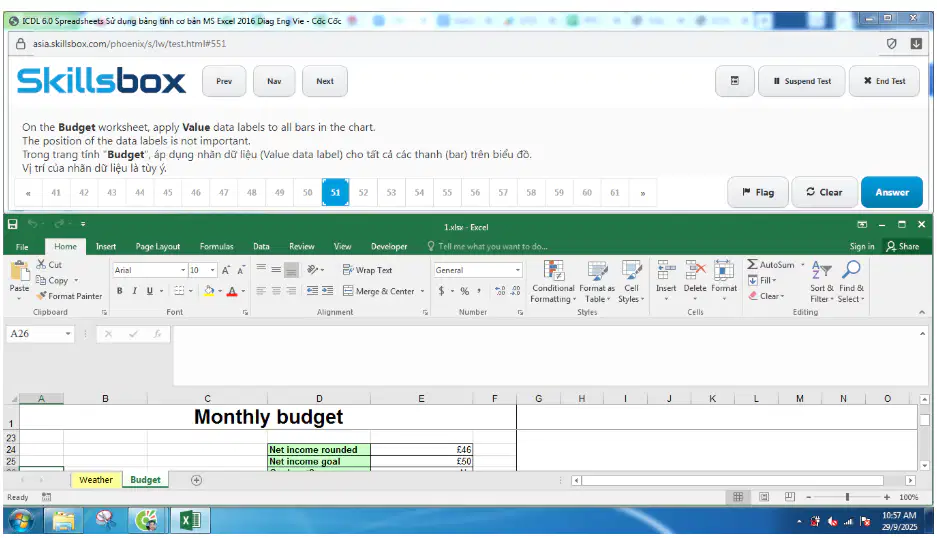Image resolution: width=937 pixels, height=538 pixels.
Task: Open the font size dropdown
Action: click(x=212, y=270)
